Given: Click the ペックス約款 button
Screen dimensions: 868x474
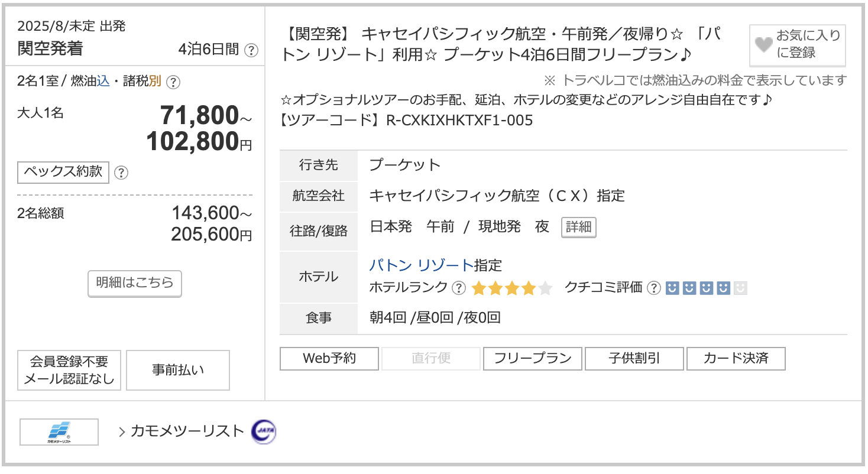Looking at the screenshot, I should (x=63, y=172).
